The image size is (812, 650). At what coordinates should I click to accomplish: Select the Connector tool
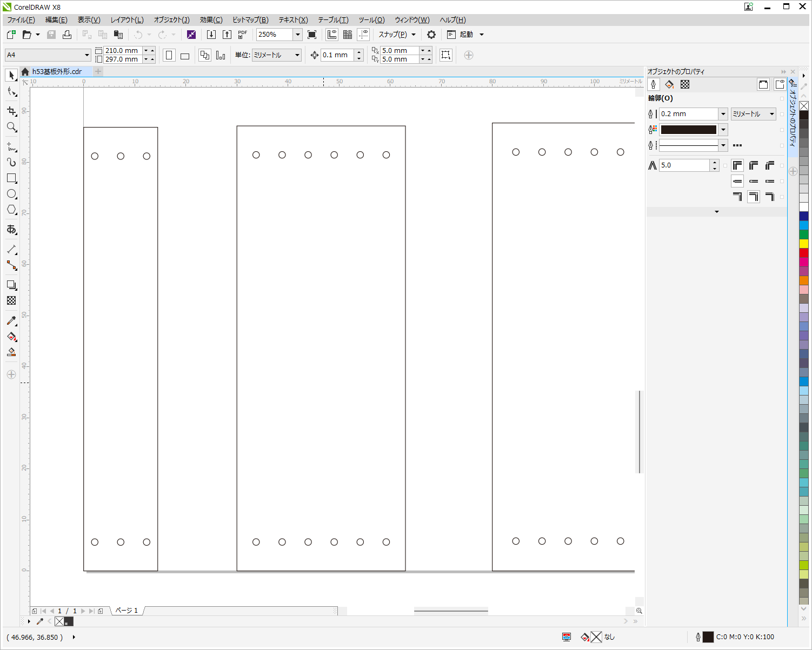pyautogui.click(x=11, y=265)
